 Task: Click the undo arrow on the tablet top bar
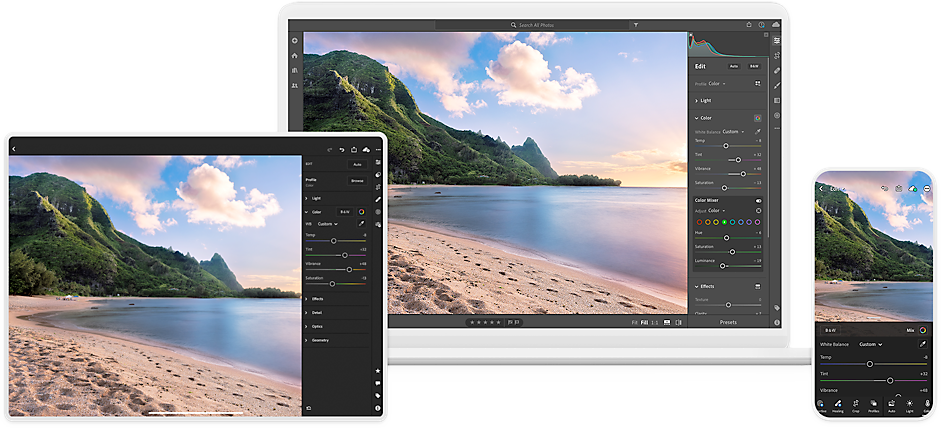[342, 149]
